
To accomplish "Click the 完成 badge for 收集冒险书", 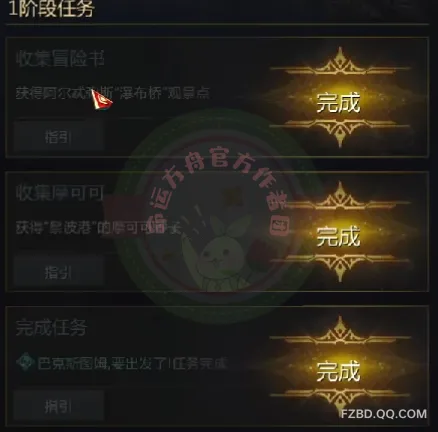I will click(338, 103).
